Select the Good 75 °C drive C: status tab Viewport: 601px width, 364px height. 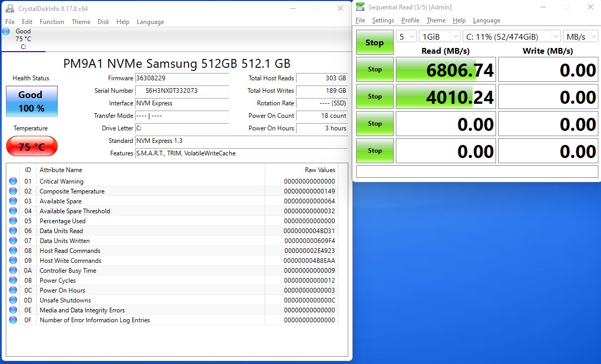coord(23,39)
